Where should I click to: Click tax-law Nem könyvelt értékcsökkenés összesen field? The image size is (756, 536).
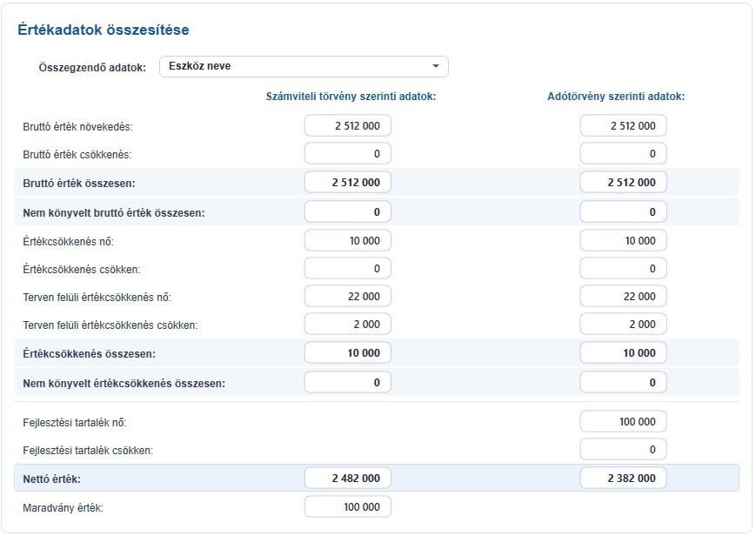click(x=624, y=383)
